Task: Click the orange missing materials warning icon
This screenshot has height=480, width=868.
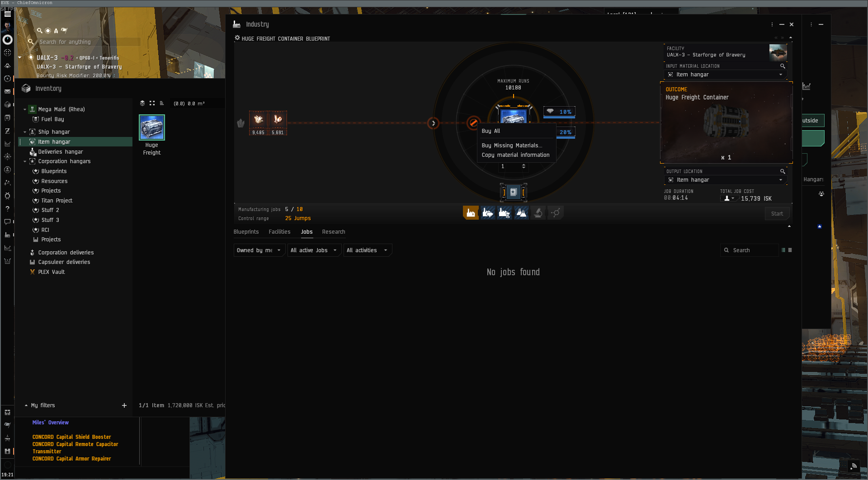Action: pyautogui.click(x=473, y=122)
